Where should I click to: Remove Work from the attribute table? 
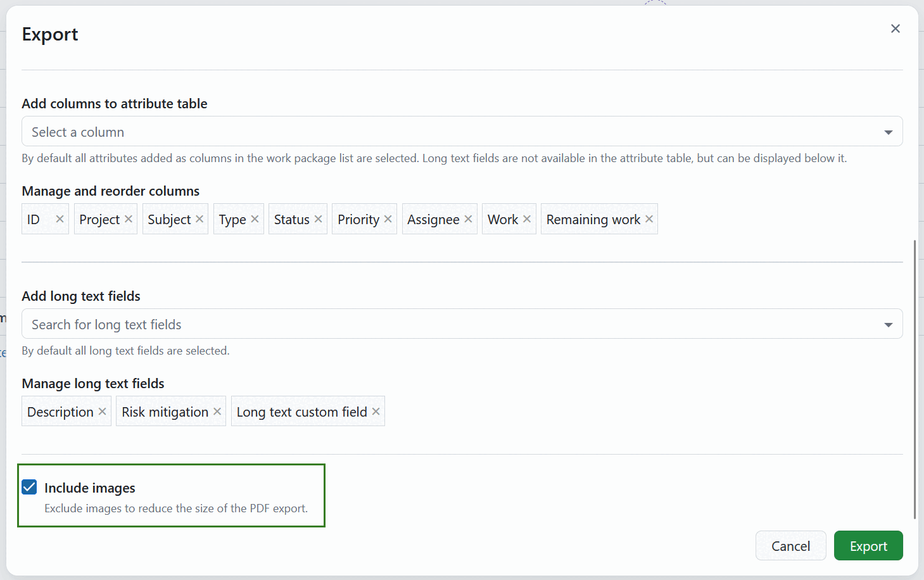click(527, 218)
